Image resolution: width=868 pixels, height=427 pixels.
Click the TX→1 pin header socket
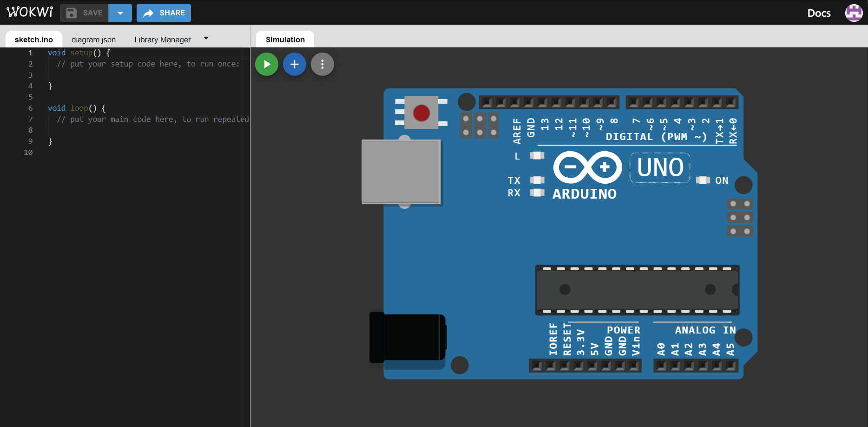[x=717, y=102]
